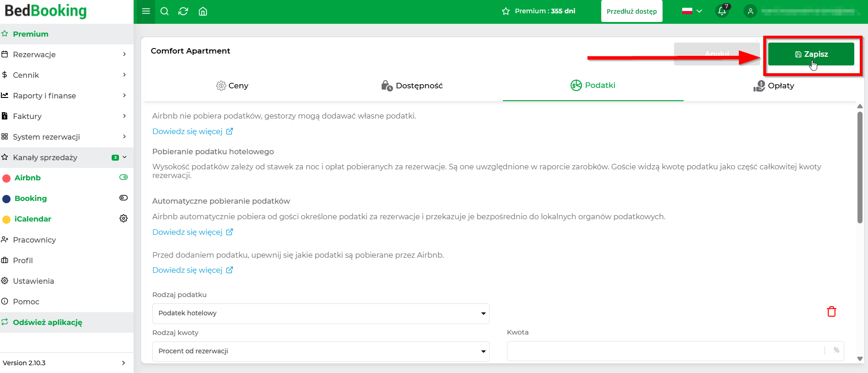Image resolution: width=868 pixels, height=373 pixels.
Task: Open first Dowiedz się więcej link
Action: click(x=193, y=131)
